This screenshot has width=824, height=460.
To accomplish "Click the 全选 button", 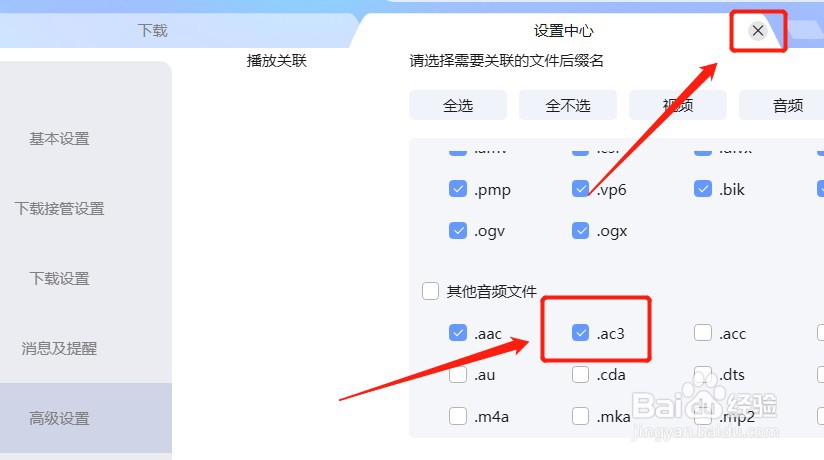I will point(458,105).
